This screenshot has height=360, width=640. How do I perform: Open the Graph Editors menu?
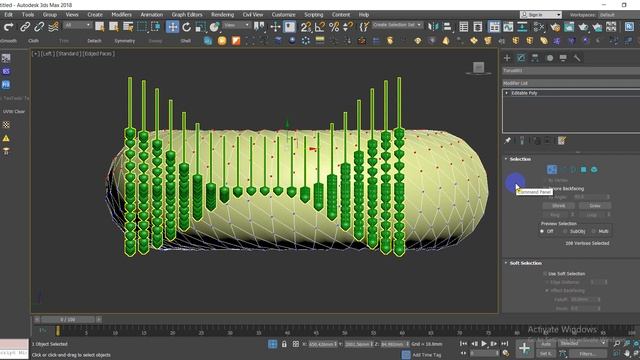click(x=187, y=14)
